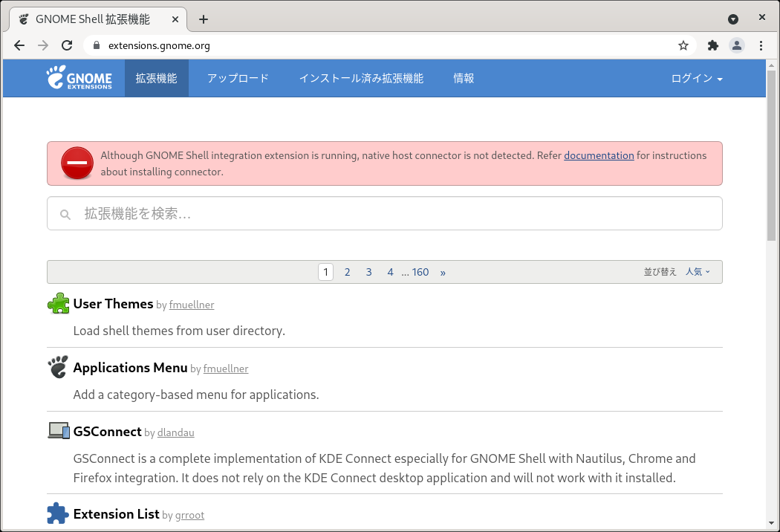Click the blue Extension List puzzle icon
The height and width of the screenshot is (532, 780).
pos(58,513)
